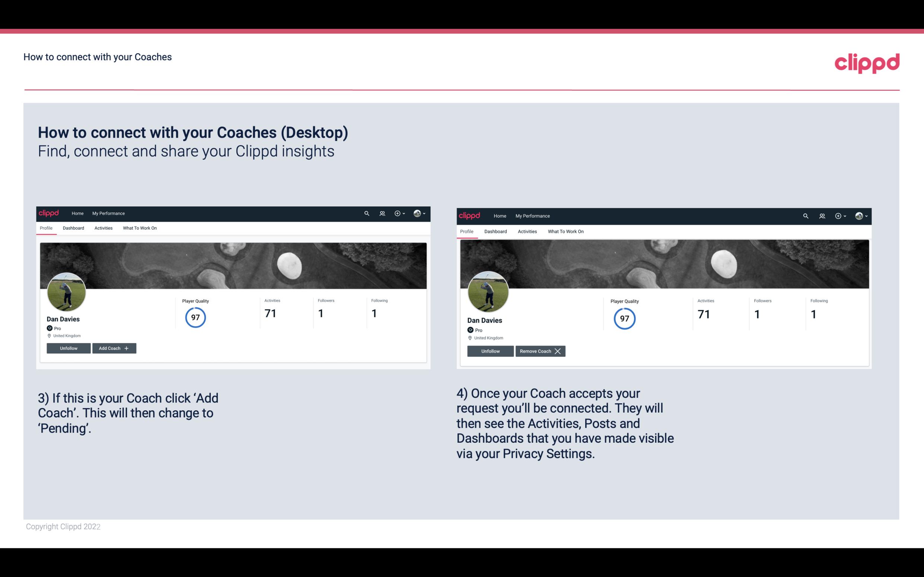The height and width of the screenshot is (577, 924).
Task: Select the Dashboard tab on right screenshot
Action: pos(496,231)
